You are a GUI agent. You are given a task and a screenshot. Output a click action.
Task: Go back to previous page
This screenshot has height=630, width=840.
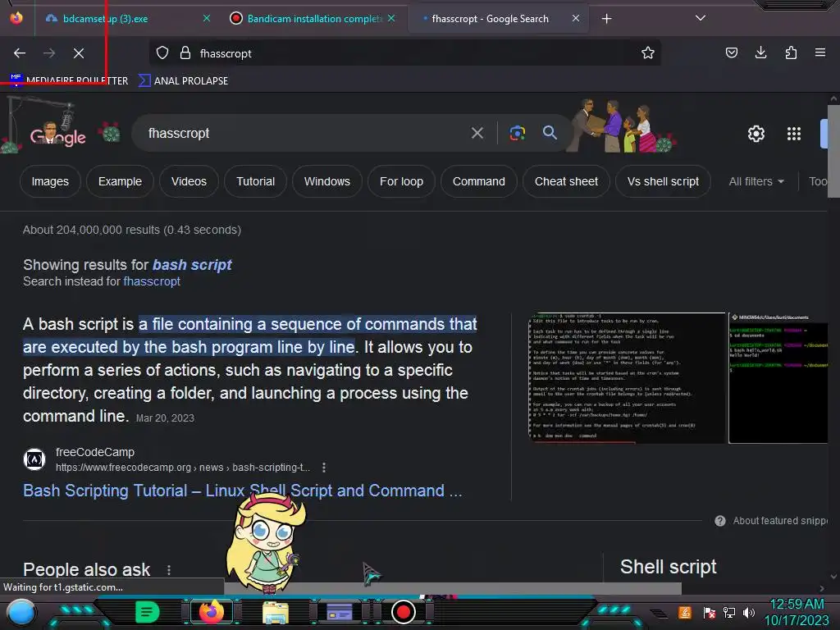click(20, 53)
